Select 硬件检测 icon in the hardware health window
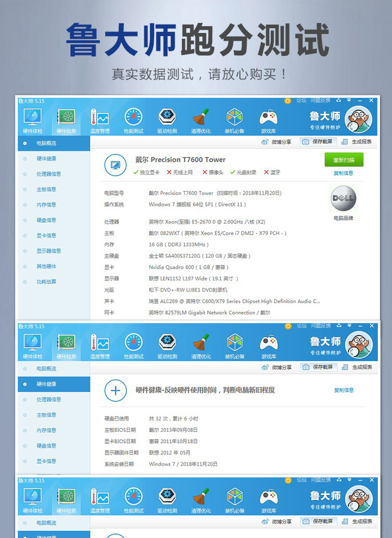 pyautogui.click(x=66, y=346)
